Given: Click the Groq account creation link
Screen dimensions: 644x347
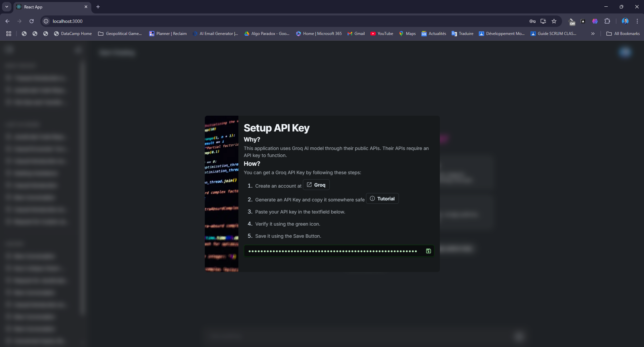Looking at the screenshot, I should click(x=316, y=184).
